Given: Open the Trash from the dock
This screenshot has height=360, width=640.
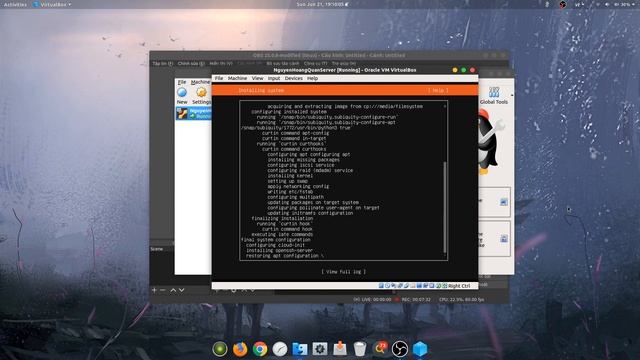Looking at the screenshot, I should click(360, 349).
